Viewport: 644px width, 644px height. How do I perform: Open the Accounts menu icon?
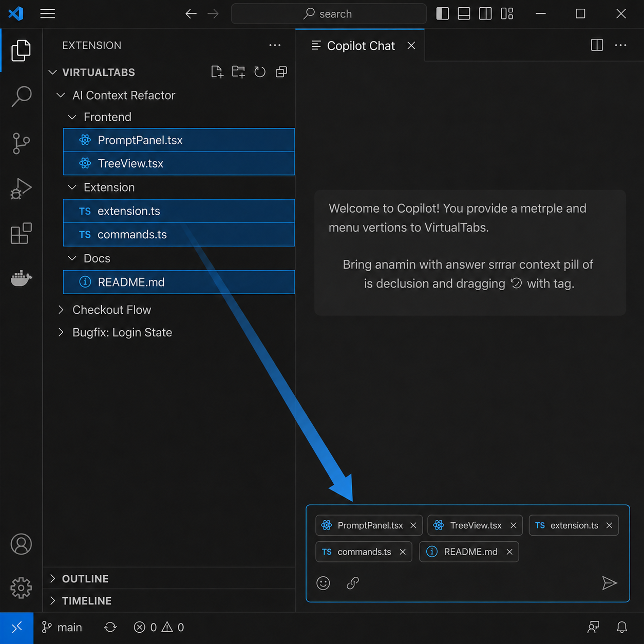pyautogui.click(x=21, y=544)
